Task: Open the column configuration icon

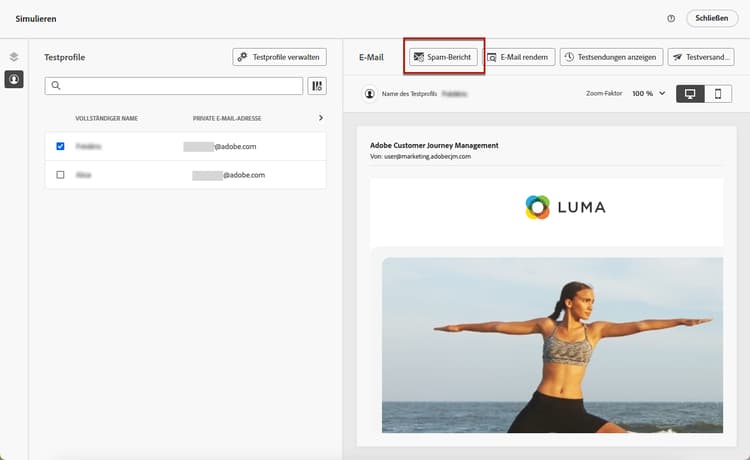Action: (317, 86)
